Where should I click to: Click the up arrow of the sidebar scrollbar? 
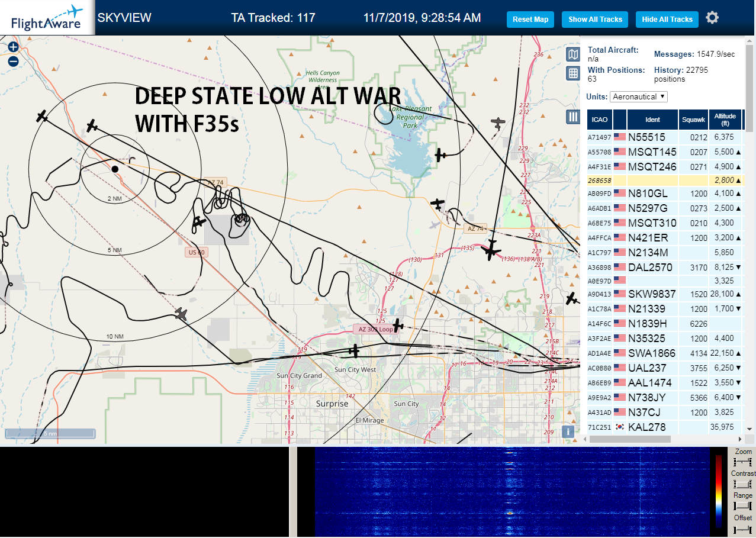tap(749, 41)
